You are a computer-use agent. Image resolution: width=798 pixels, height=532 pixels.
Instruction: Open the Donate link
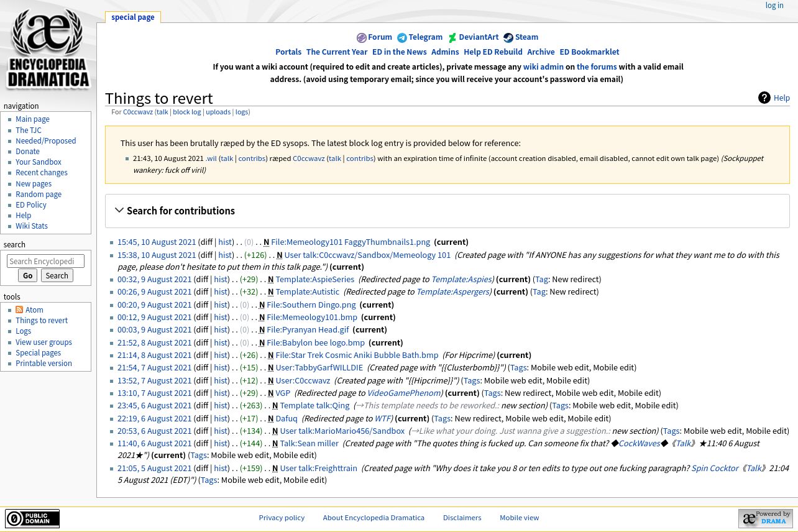[27, 151]
